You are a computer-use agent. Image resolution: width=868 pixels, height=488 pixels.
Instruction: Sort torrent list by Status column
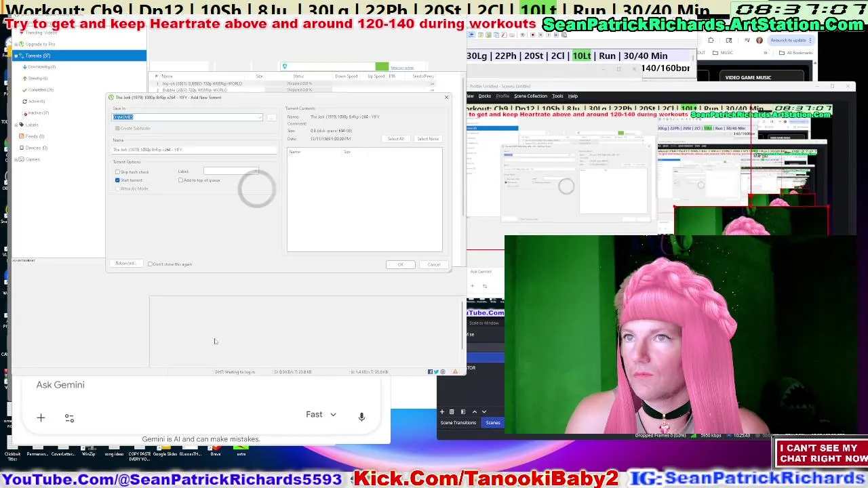(298, 76)
